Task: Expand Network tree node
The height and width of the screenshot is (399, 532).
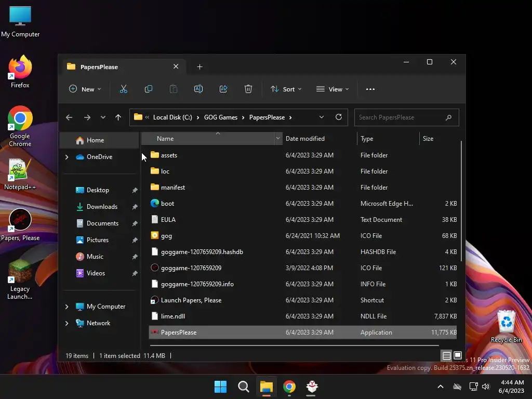Action: coord(67,323)
